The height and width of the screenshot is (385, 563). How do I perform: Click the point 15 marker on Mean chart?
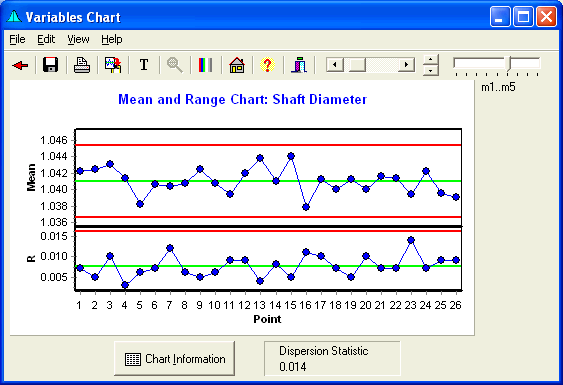291,156
